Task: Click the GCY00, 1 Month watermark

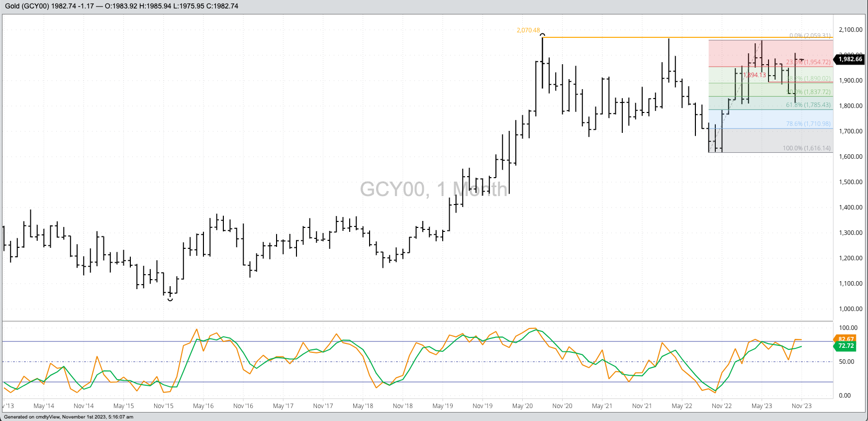Action: point(433,189)
